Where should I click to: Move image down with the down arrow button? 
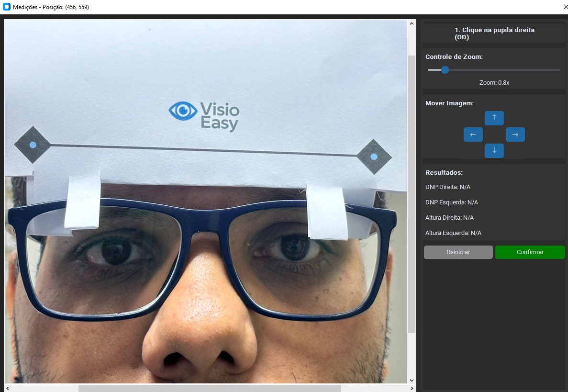[x=494, y=151]
